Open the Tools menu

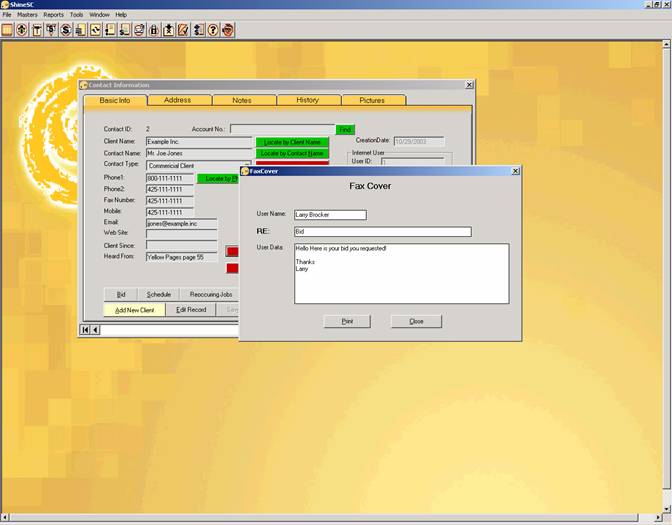76,15
